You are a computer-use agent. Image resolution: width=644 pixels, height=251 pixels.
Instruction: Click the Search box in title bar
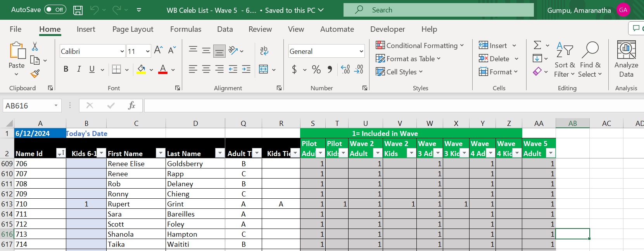[x=439, y=10]
